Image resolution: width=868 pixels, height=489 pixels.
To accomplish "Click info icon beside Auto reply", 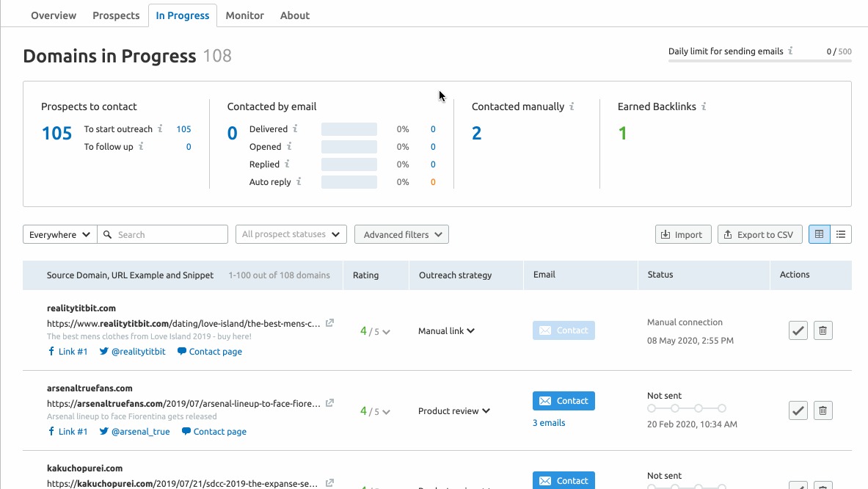I will [299, 181].
